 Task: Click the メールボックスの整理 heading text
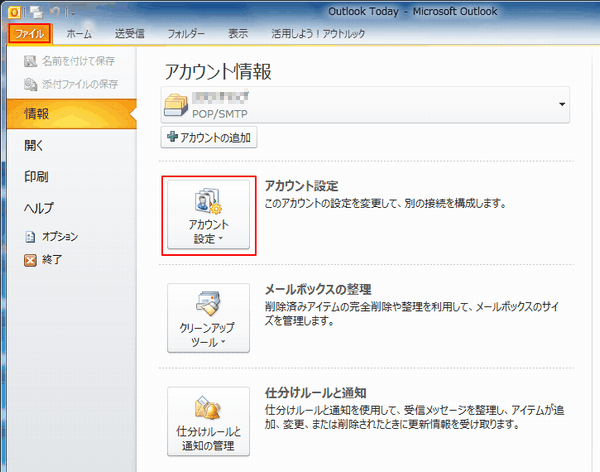[x=318, y=289]
